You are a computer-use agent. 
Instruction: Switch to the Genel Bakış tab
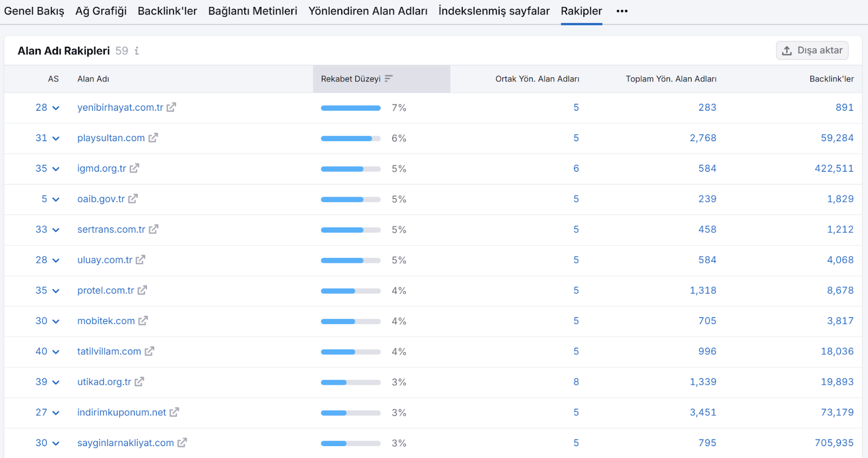click(34, 11)
